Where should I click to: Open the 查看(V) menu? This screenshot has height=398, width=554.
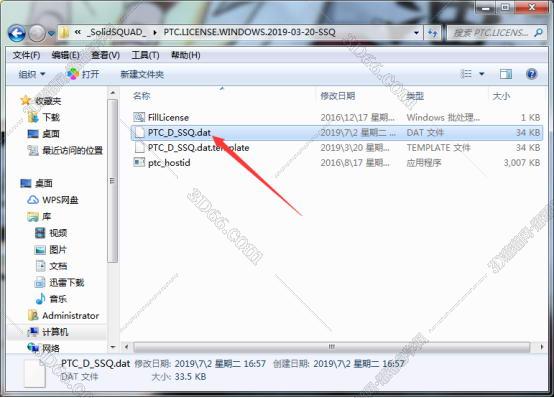[x=105, y=55]
